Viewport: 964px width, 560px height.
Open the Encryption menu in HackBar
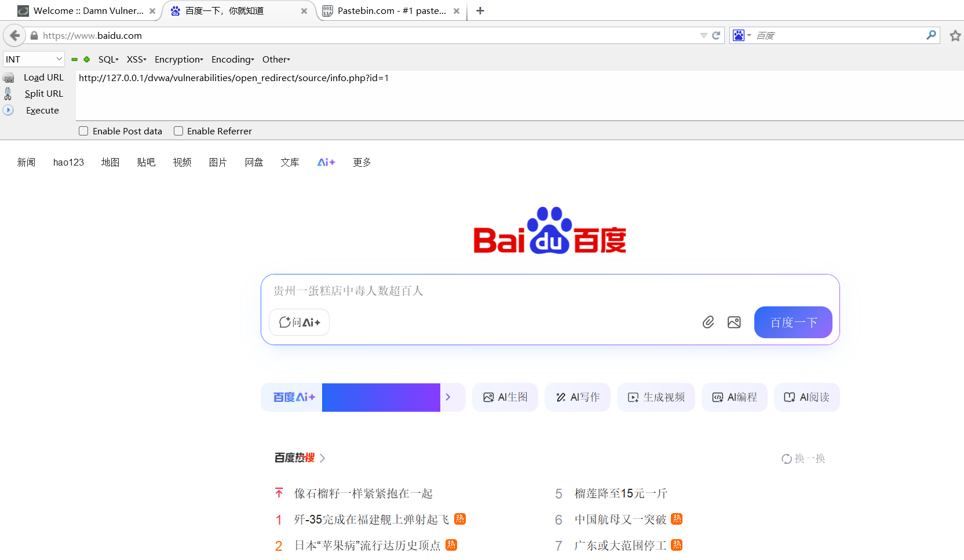[x=179, y=59]
